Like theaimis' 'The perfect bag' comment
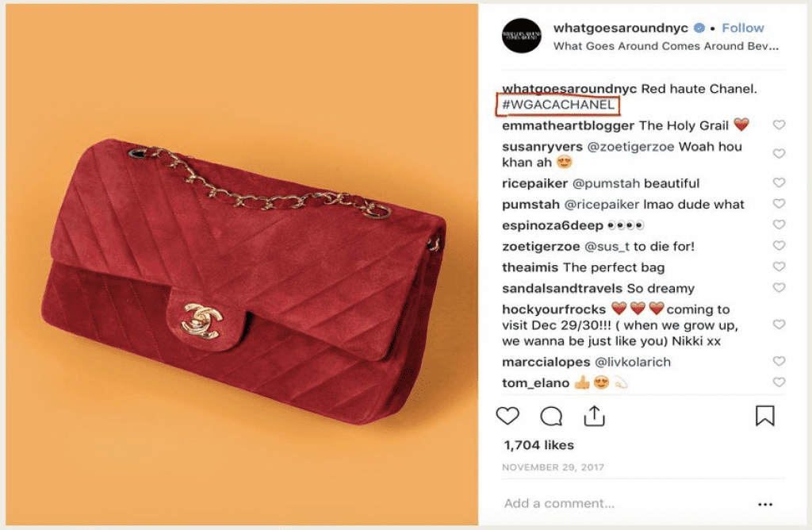Image resolution: width=812 pixels, height=530 pixels. [779, 267]
